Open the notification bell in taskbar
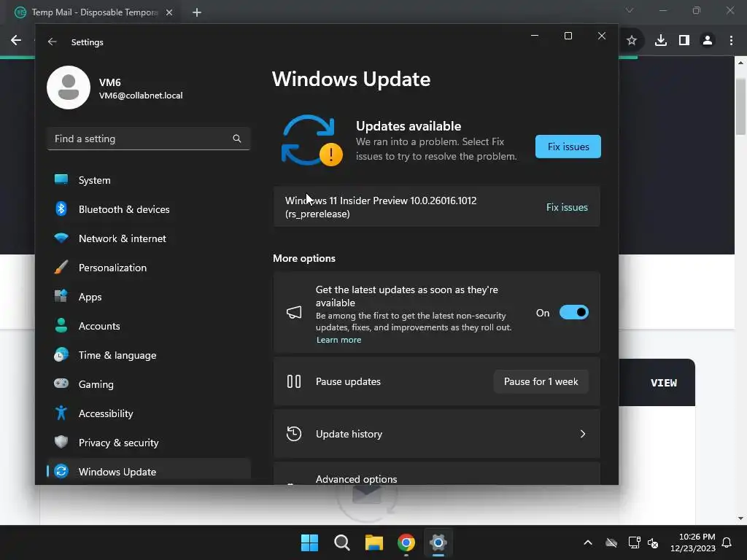 (x=727, y=542)
